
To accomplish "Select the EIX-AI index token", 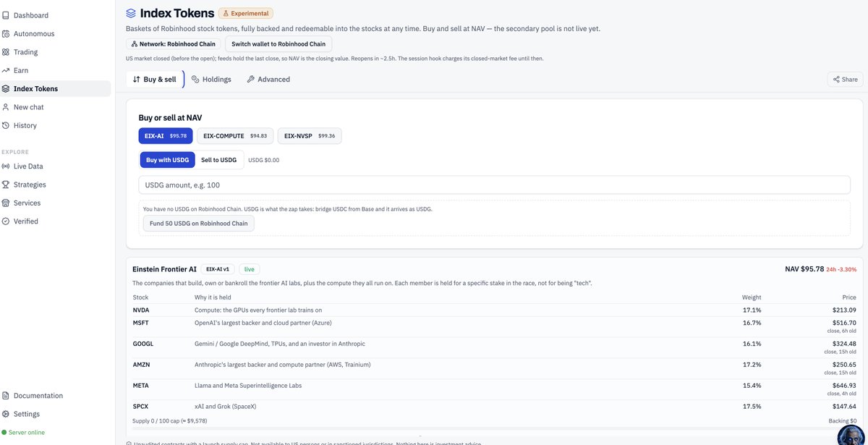I will tap(166, 136).
